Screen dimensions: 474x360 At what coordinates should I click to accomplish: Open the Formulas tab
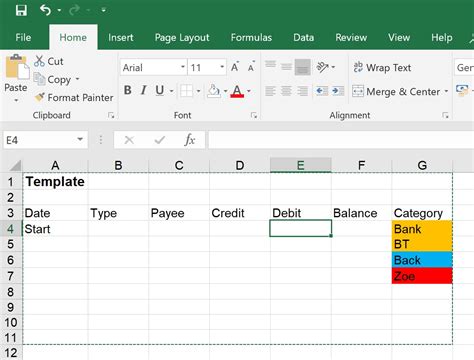[x=251, y=37]
